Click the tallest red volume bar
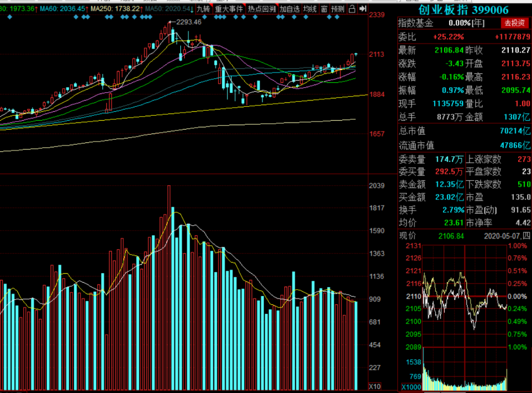 (169, 288)
